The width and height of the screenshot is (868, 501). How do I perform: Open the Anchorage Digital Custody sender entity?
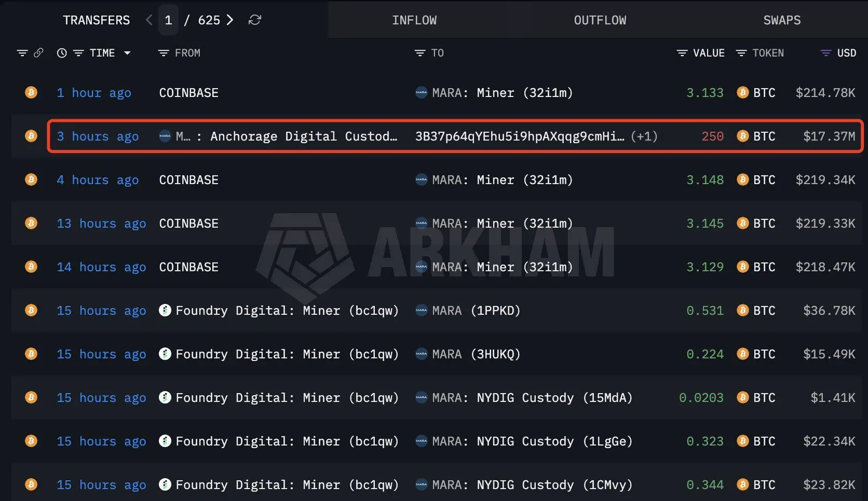[287, 136]
